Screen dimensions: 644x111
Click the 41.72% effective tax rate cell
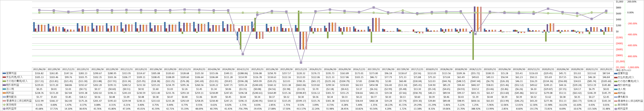tap(402, 105)
